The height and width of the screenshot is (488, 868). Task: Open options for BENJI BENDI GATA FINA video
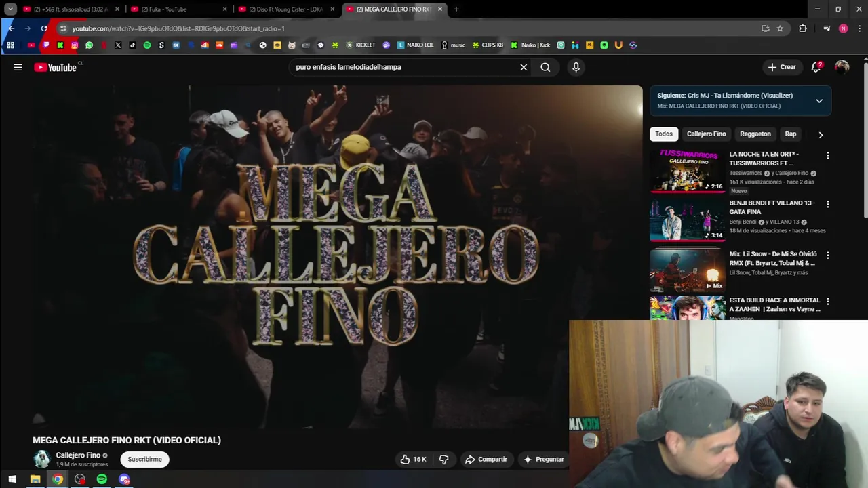(x=827, y=204)
